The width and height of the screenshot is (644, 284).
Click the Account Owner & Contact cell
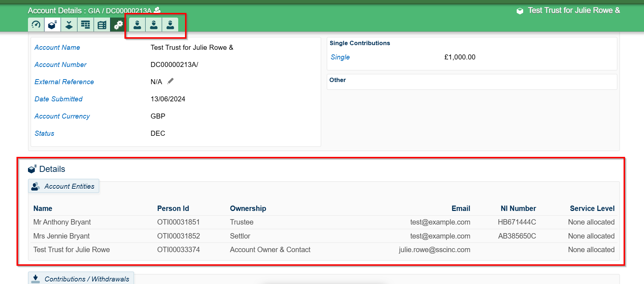pos(270,250)
